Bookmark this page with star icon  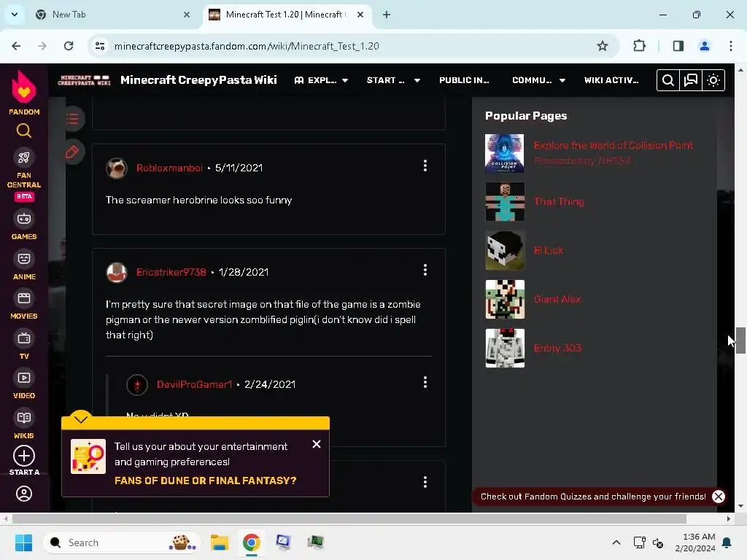pos(602,46)
